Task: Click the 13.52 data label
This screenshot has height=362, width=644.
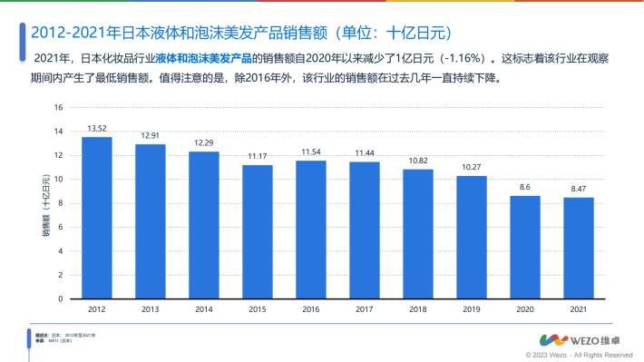Action: [x=97, y=129]
